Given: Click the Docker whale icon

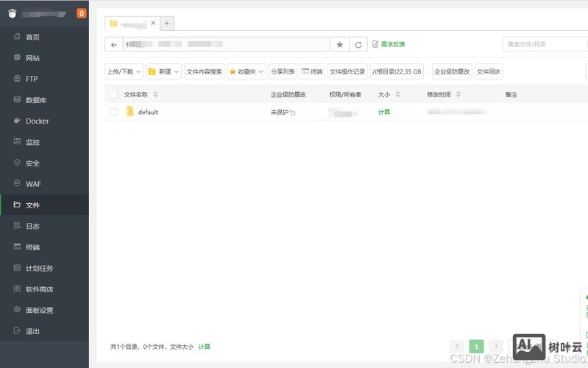Looking at the screenshot, I should [x=17, y=121].
